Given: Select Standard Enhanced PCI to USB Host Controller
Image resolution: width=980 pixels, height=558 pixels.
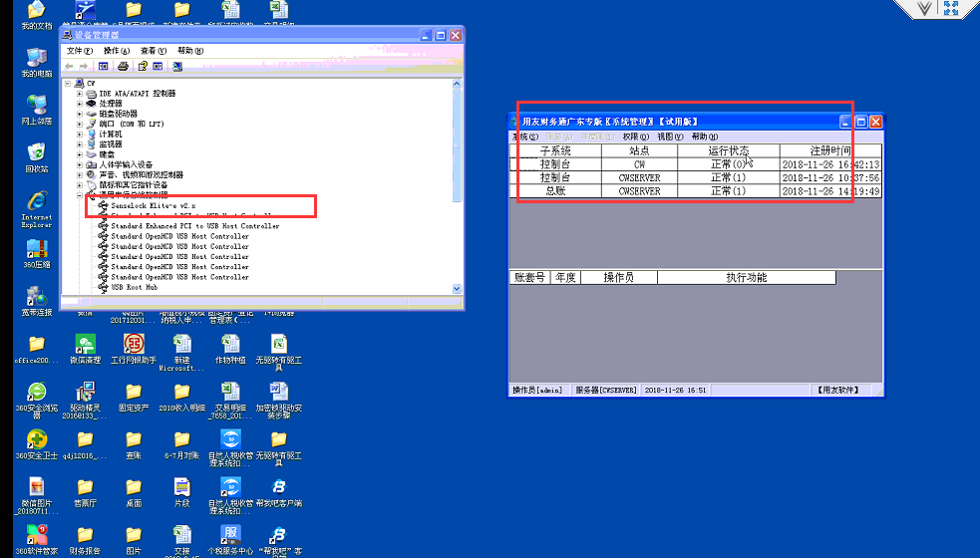Looking at the screenshot, I should (194, 226).
